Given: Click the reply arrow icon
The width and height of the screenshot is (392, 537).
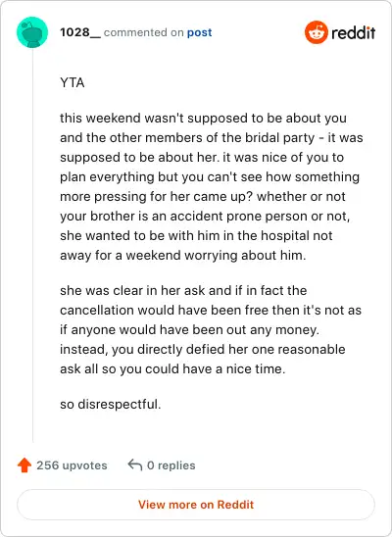Looking at the screenshot, I should (135, 465).
